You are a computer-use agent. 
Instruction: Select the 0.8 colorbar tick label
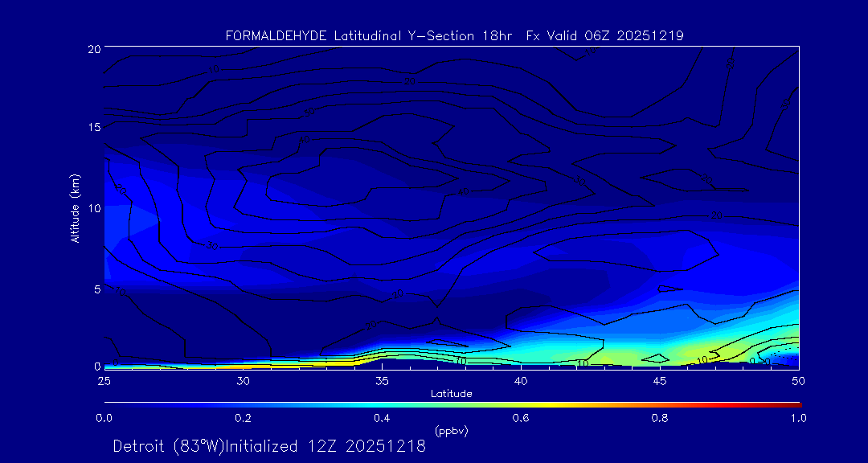660,418
